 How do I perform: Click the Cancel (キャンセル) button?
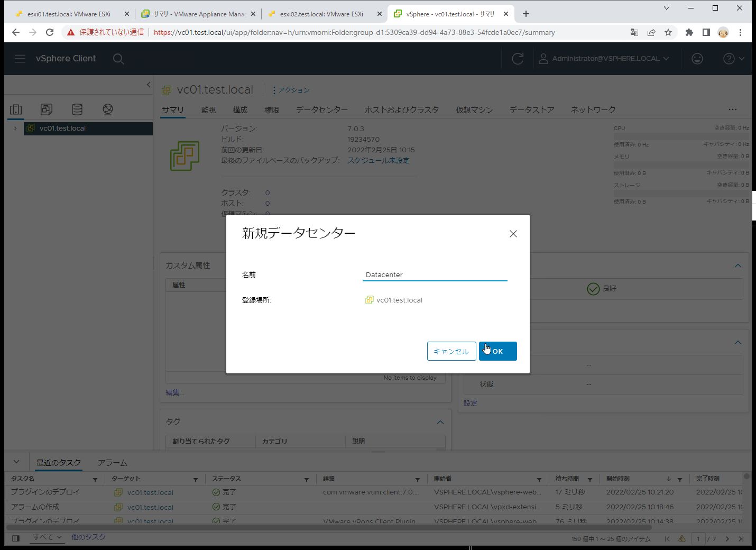point(451,351)
